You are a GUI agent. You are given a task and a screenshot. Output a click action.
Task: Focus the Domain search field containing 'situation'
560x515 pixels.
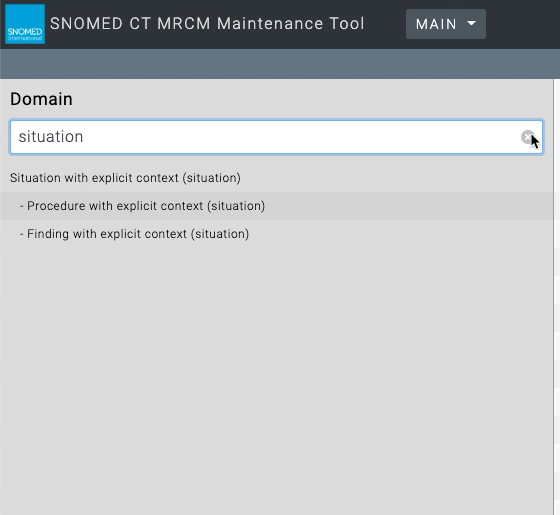point(276,137)
